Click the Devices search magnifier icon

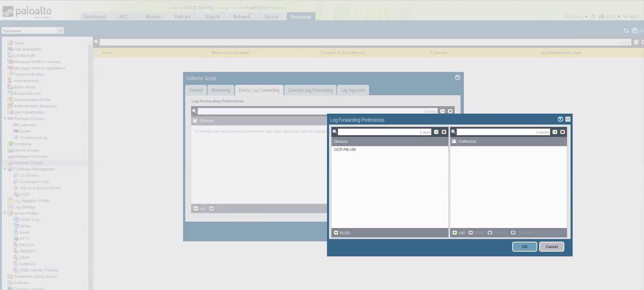pos(335,132)
